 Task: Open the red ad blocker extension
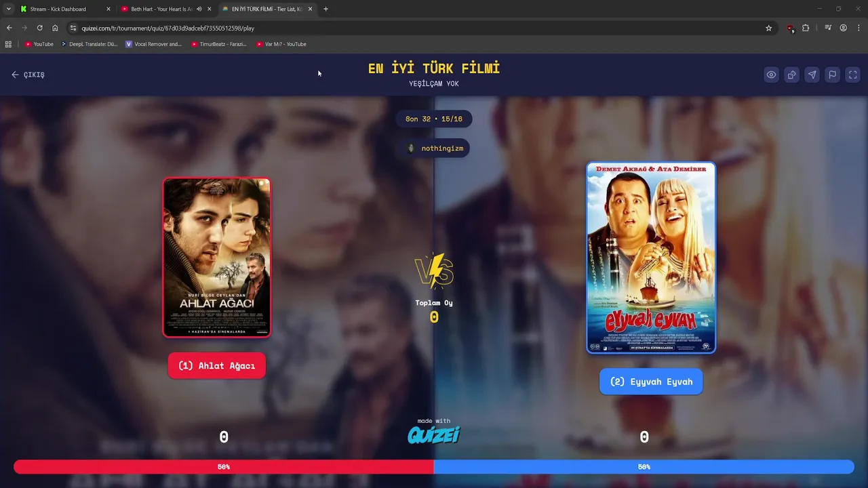coord(790,28)
